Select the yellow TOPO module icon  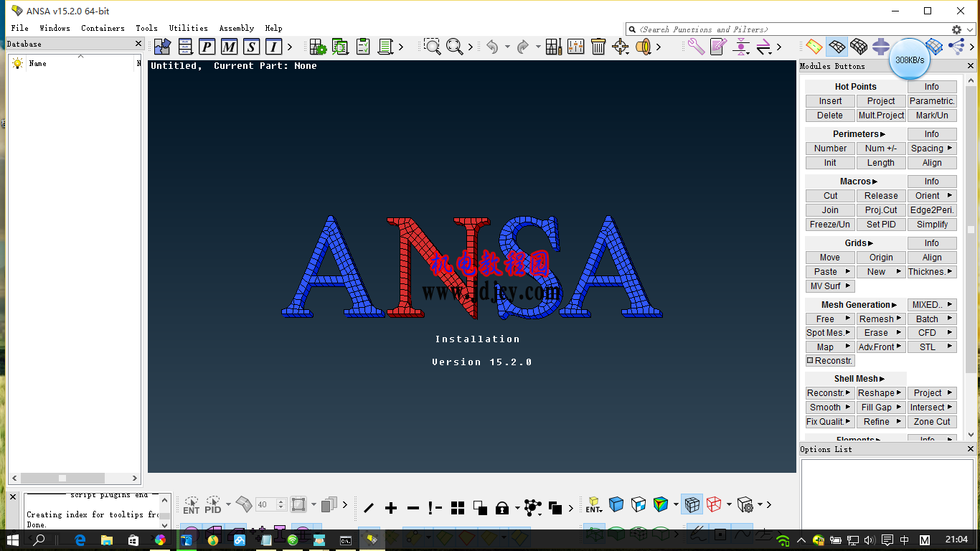pos(814,47)
